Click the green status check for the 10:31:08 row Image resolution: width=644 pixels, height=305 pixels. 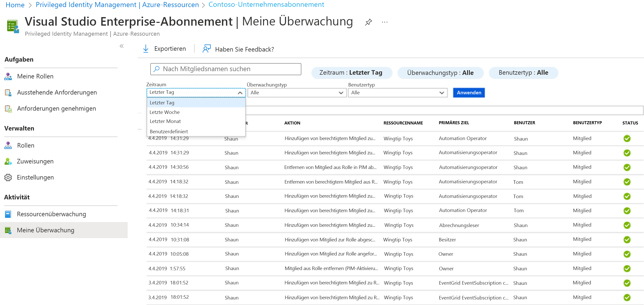(627, 240)
